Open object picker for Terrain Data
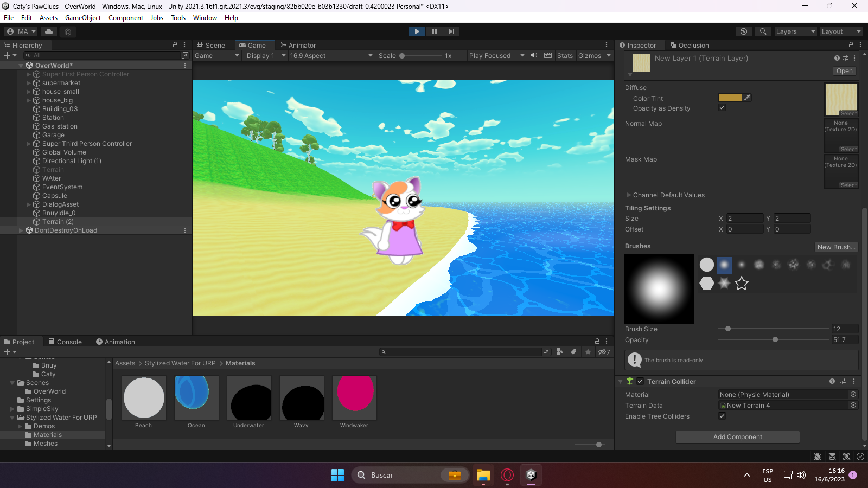 pos(853,405)
